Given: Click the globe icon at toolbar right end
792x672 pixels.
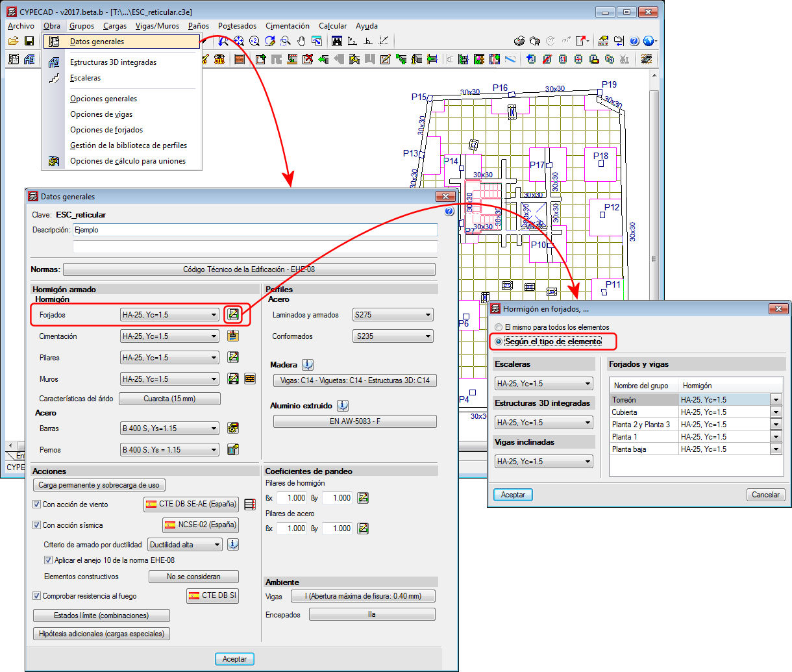Looking at the screenshot, I should 649,41.
